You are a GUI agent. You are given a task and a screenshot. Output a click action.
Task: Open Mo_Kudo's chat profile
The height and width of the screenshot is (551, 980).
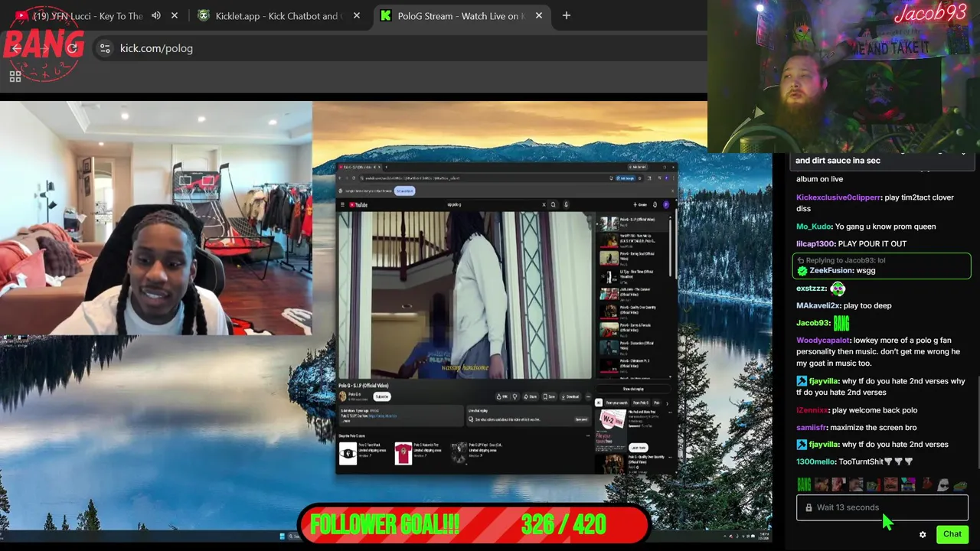(813, 227)
